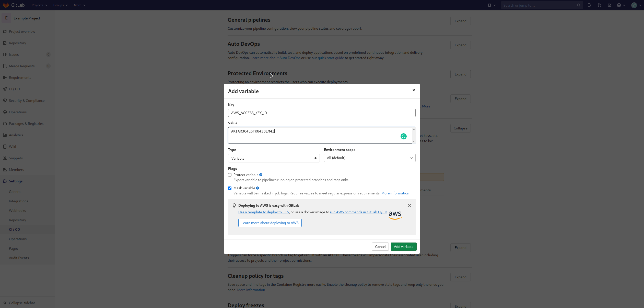Open the Groups menu in navbar
The image size is (644, 308).
point(60,5)
